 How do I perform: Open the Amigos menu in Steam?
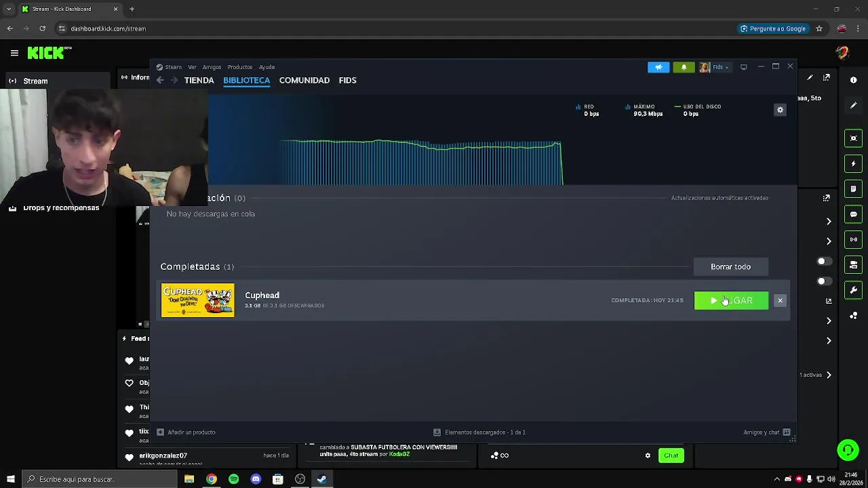pyautogui.click(x=212, y=67)
